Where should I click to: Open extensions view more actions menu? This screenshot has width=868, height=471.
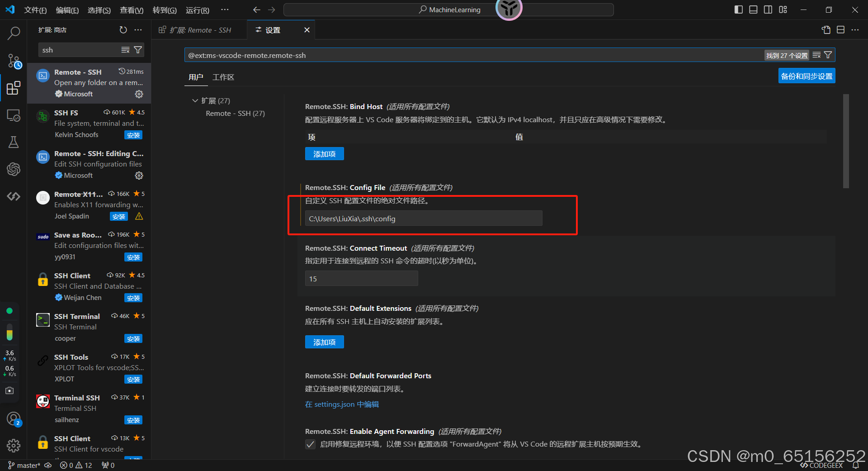coord(138,30)
